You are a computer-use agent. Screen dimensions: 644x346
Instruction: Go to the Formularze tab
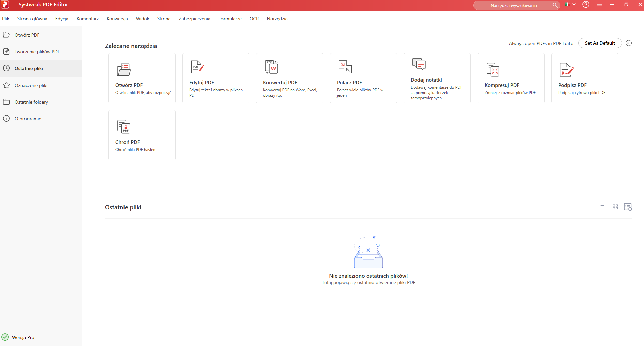230,19
